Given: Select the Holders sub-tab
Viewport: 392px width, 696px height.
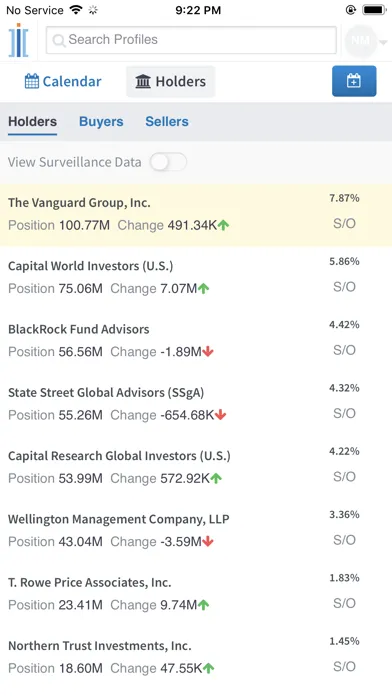Looking at the screenshot, I should pos(32,122).
